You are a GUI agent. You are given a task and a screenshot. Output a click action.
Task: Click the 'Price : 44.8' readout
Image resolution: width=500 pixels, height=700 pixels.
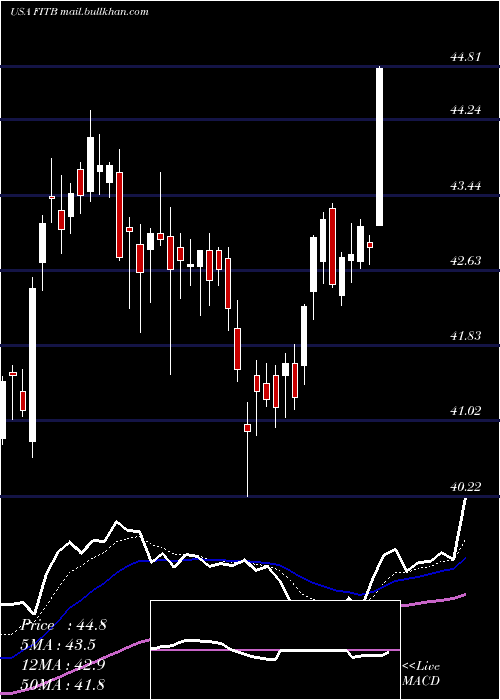pos(64,625)
